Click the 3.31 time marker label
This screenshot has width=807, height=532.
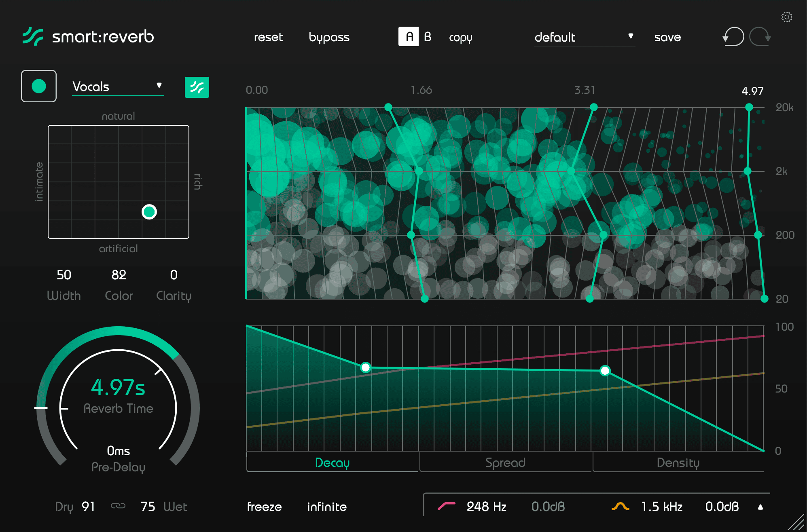(585, 90)
